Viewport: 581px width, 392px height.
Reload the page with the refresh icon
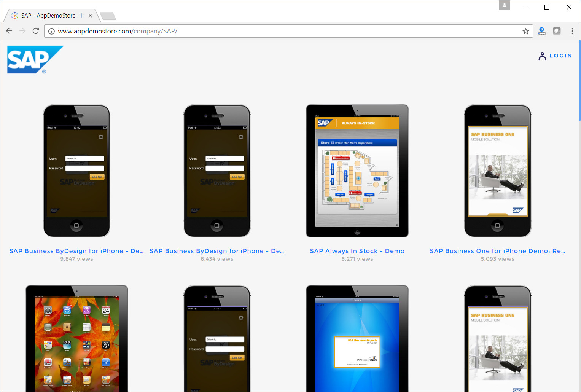36,31
